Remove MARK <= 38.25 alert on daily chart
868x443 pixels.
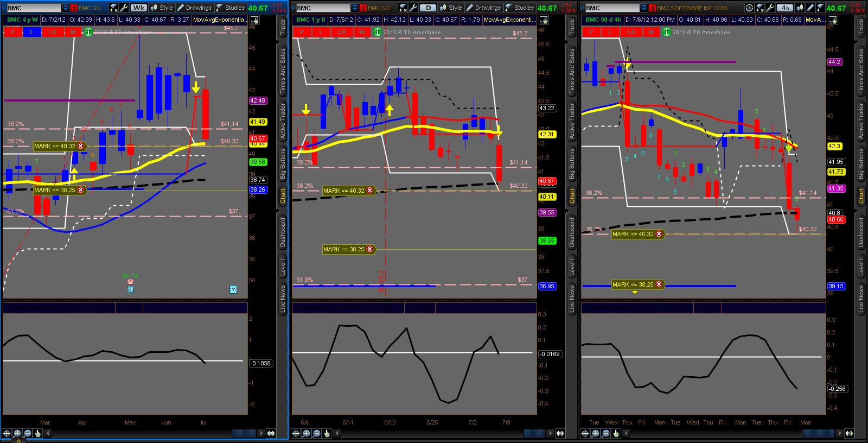pyautogui.click(x=370, y=249)
